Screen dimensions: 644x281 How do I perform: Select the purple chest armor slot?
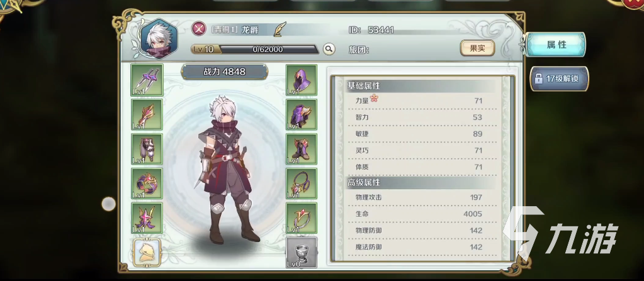point(302,114)
